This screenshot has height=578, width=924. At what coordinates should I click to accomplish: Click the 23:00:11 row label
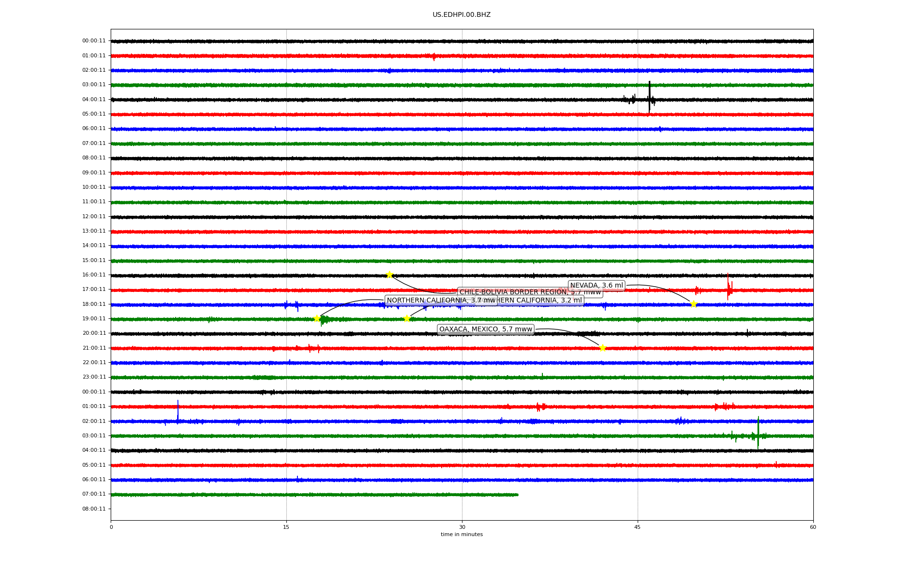[94, 377]
